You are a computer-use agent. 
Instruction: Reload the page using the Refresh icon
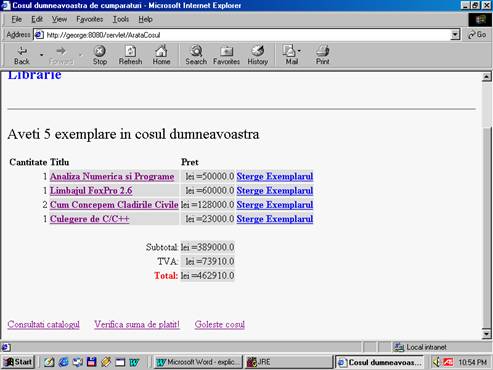pyautogui.click(x=130, y=55)
